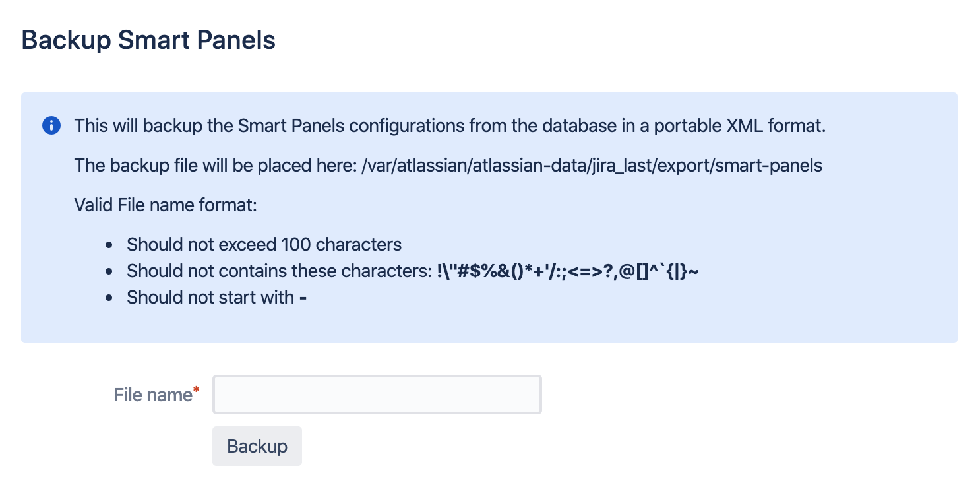This screenshot has height=487, width=980.
Task: Click the bullet dot before forbidden characters rule
Action: pyautogui.click(x=109, y=271)
